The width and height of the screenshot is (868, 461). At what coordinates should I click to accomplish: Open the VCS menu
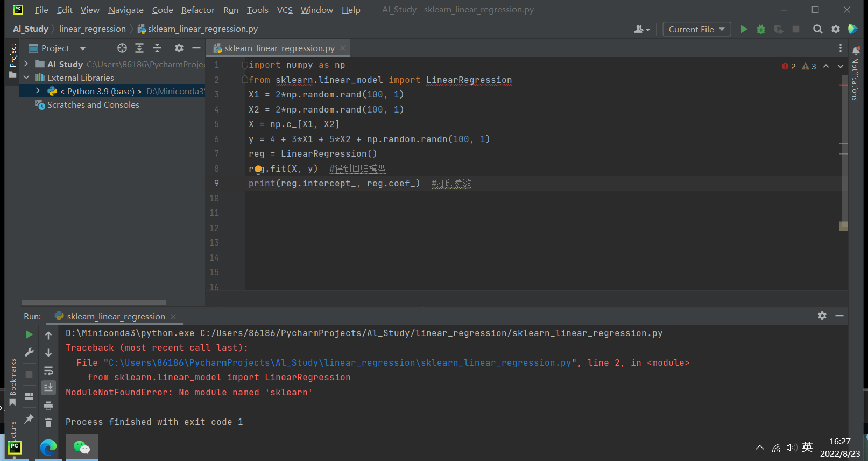(x=285, y=10)
